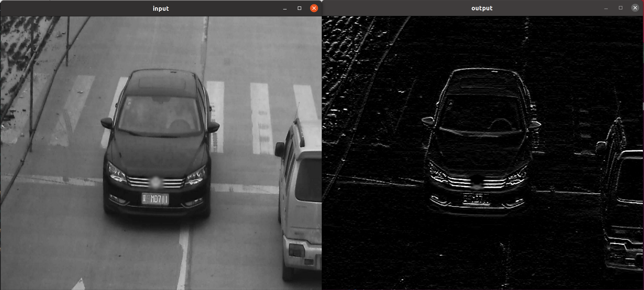
Task: Click the black car's left side mirror in input
Action: pos(107,123)
